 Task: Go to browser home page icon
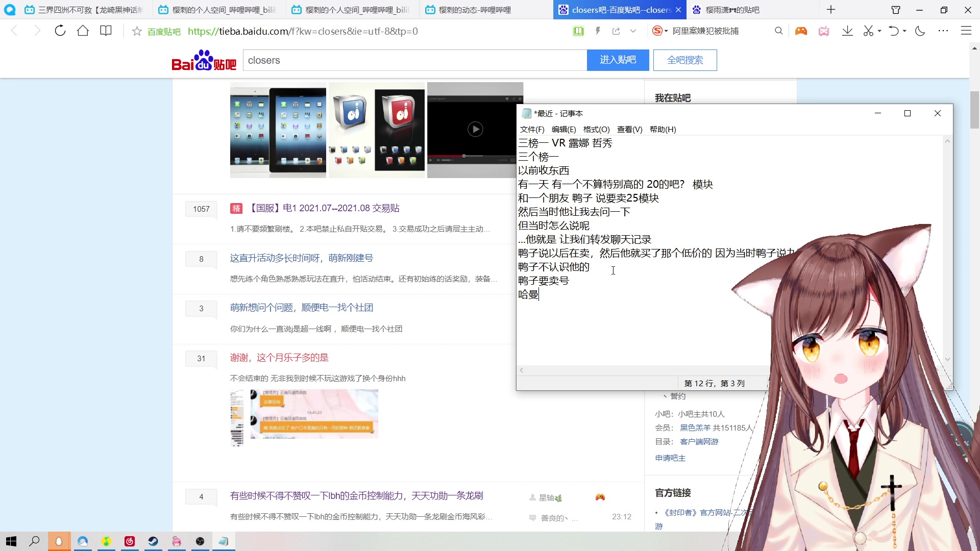tap(83, 31)
